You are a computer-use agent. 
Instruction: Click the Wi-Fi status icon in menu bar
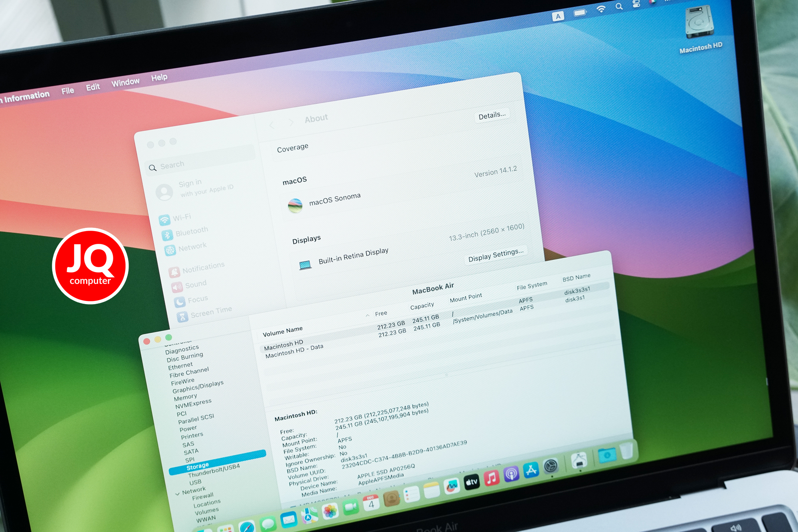coord(601,9)
